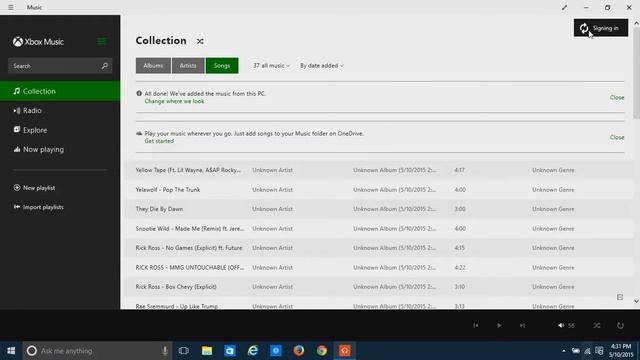Switch to the Albums tab
Screen dimensions: 640x360
[153, 66]
